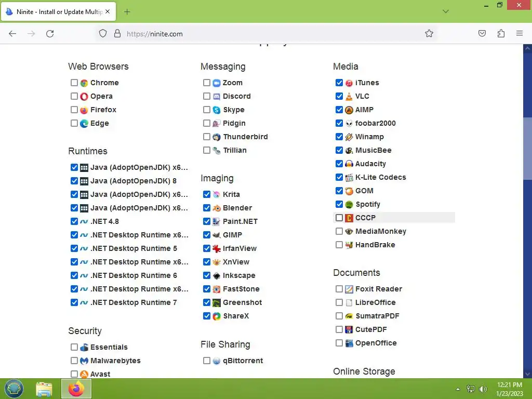Select the Ninite browser tab
The height and width of the screenshot is (399, 532).
tap(59, 11)
